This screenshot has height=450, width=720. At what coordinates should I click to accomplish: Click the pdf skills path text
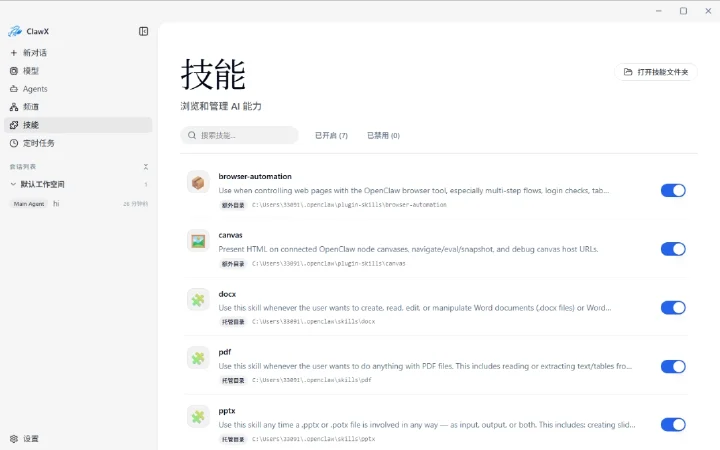pyautogui.click(x=311, y=380)
